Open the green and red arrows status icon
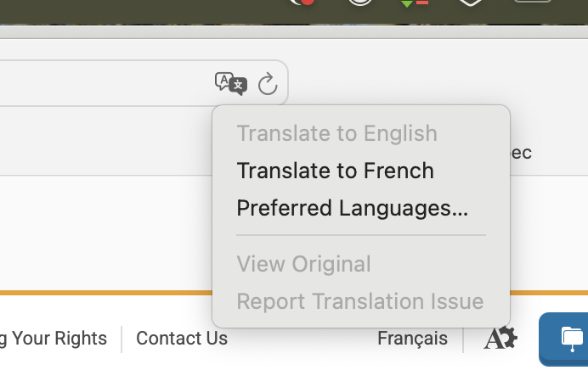The height and width of the screenshot is (387, 588). (414, 3)
